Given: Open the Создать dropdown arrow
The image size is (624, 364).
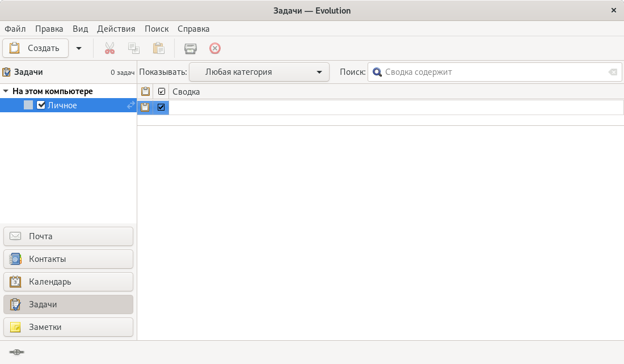Looking at the screenshot, I should (79, 49).
